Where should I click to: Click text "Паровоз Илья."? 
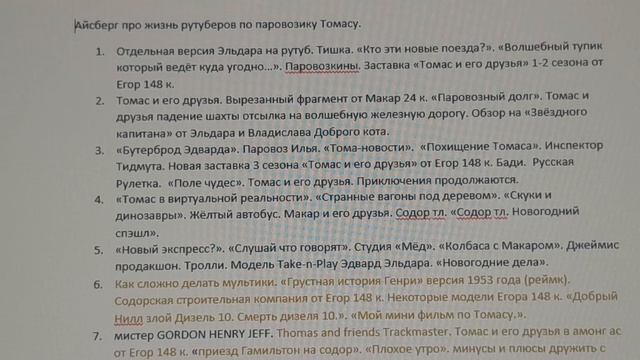click(x=281, y=149)
